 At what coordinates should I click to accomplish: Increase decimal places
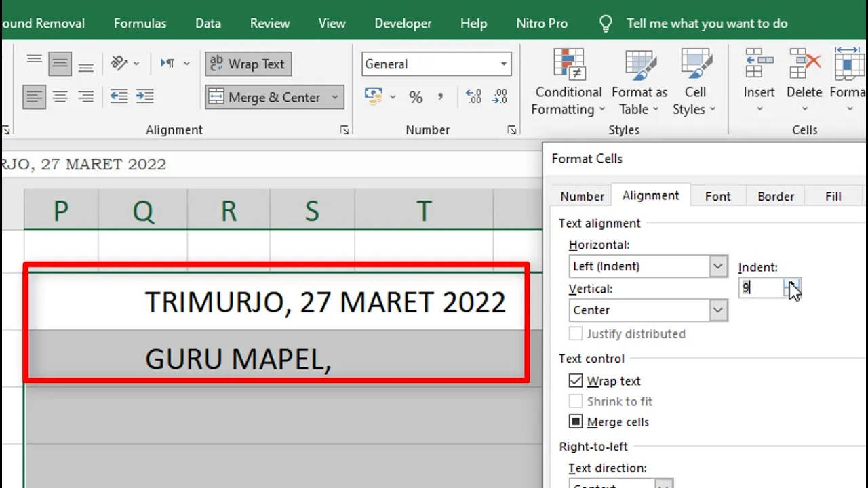pyautogui.click(x=474, y=97)
